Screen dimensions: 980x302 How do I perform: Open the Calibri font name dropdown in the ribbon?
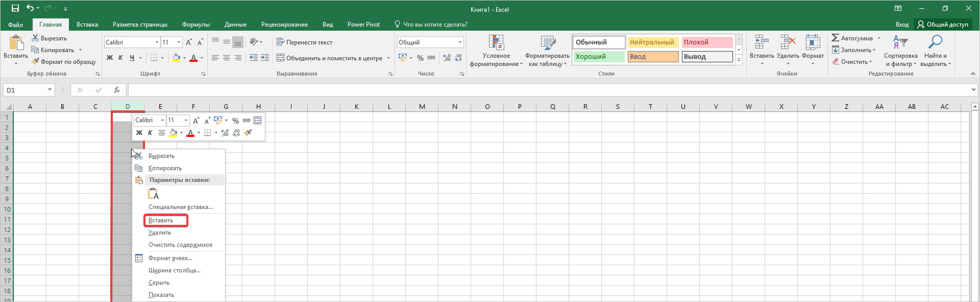(157, 42)
